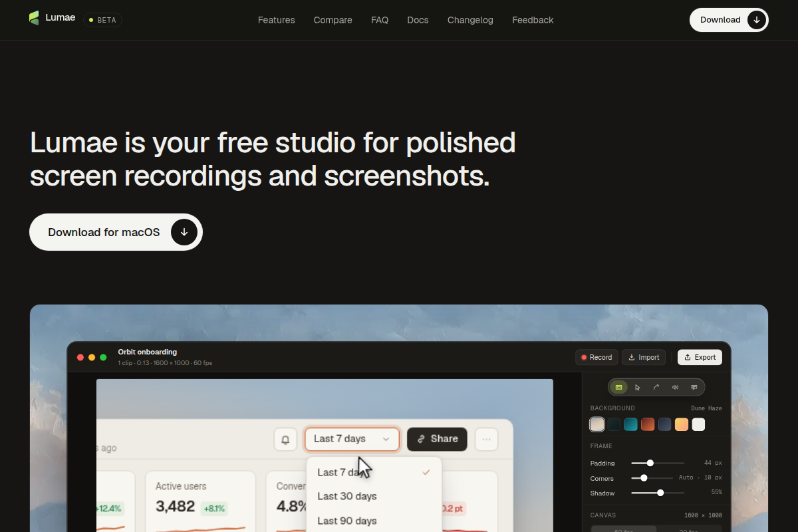Click the Corners label
798x532 pixels.
[x=602, y=478]
